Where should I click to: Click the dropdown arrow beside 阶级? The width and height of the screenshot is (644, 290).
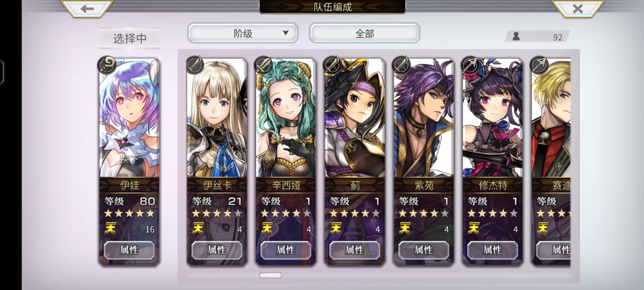[x=286, y=32]
